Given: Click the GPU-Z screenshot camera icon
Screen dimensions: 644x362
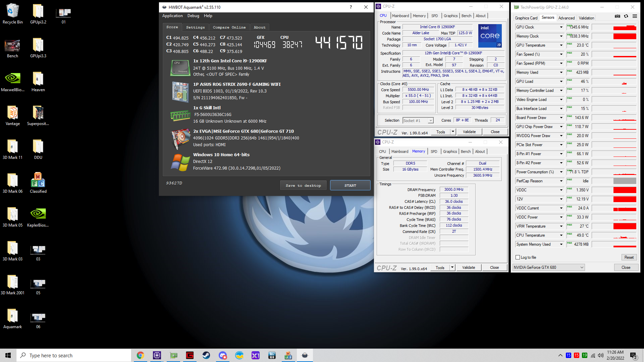Looking at the screenshot, I should click(x=617, y=16).
